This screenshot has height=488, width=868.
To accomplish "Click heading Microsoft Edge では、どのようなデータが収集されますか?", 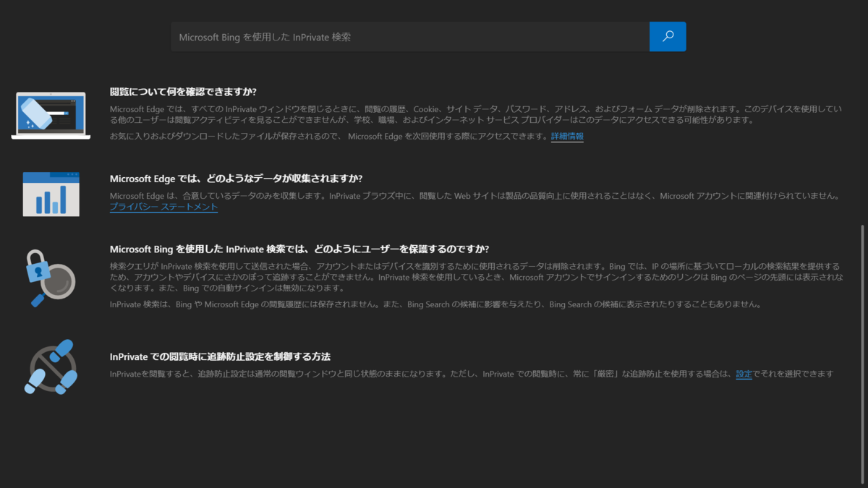I will coord(236,179).
